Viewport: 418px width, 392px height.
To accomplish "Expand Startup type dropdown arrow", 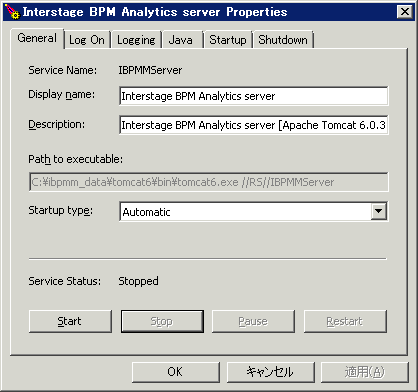I will pos(379,211).
